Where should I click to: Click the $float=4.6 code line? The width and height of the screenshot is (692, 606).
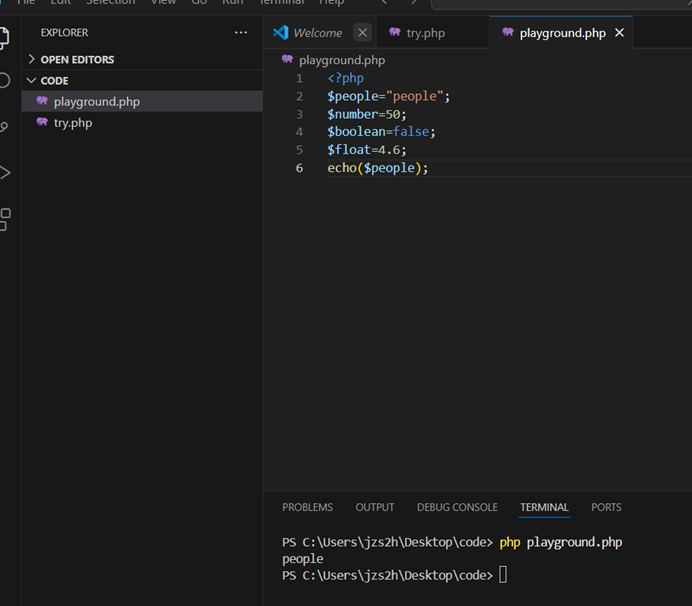366,150
